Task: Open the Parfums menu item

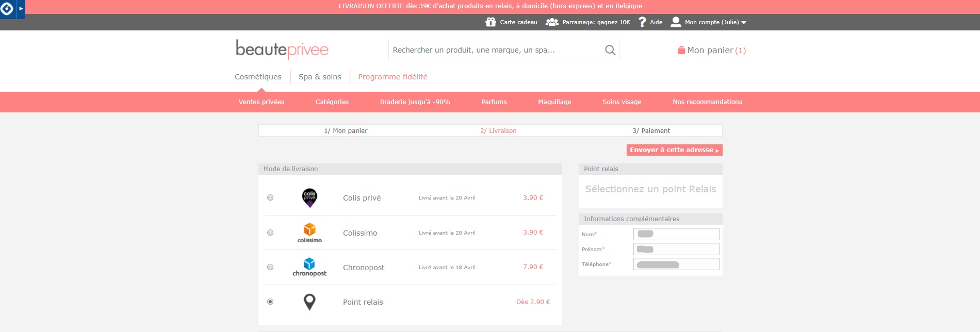Action: 494,102
